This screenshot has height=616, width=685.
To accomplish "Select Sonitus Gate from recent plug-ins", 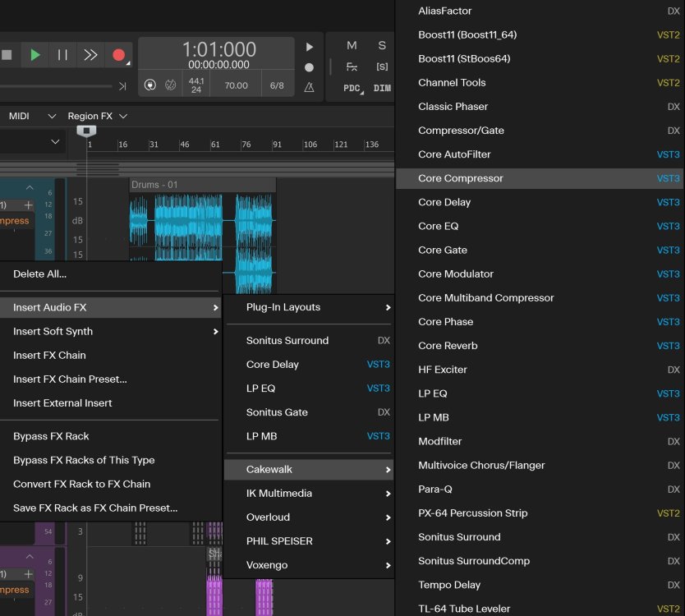I will 309,412.
